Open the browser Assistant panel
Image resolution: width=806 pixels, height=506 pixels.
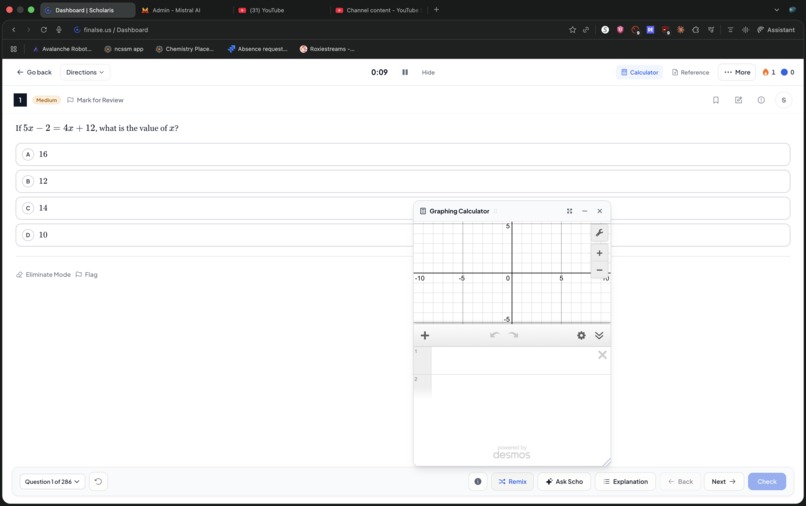click(776, 30)
